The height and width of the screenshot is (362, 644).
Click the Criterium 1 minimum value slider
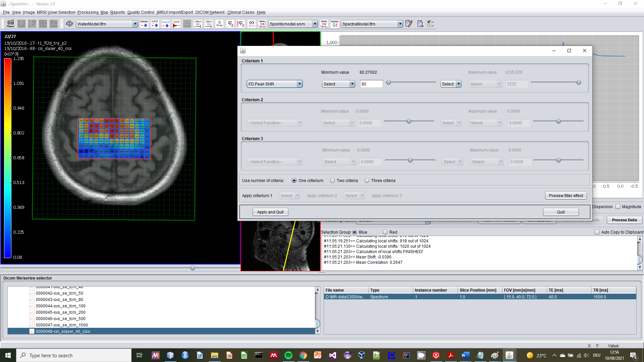pos(388,82)
